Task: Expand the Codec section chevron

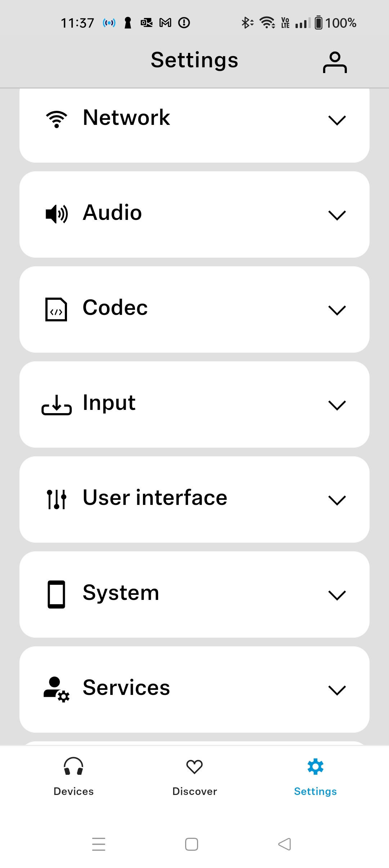Action: click(337, 310)
